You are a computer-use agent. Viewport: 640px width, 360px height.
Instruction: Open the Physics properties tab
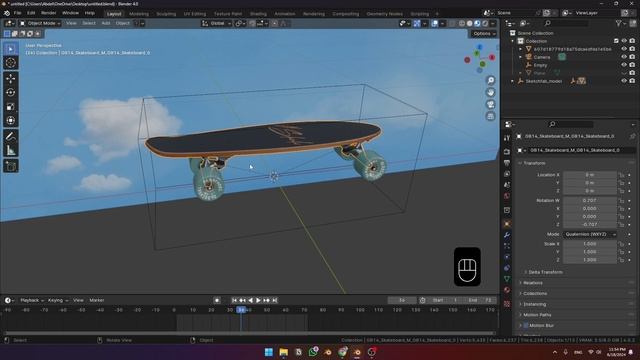click(507, 257)
